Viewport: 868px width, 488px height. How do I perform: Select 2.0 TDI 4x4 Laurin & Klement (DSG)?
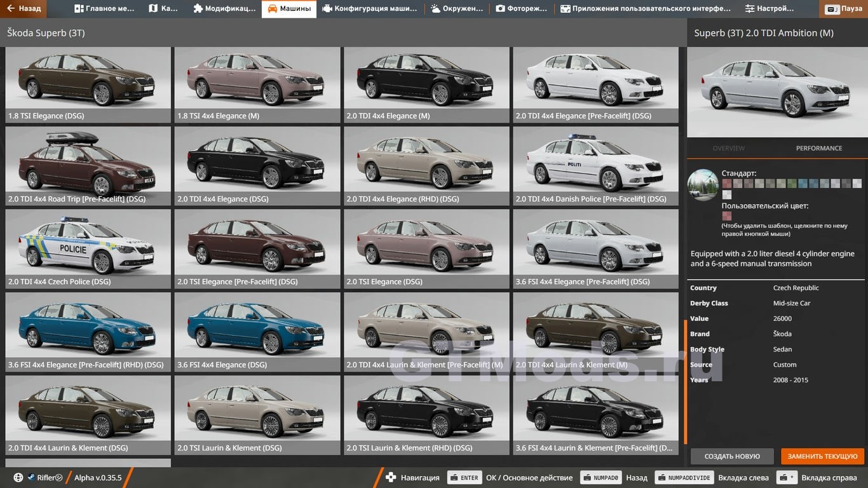(88, 415)
